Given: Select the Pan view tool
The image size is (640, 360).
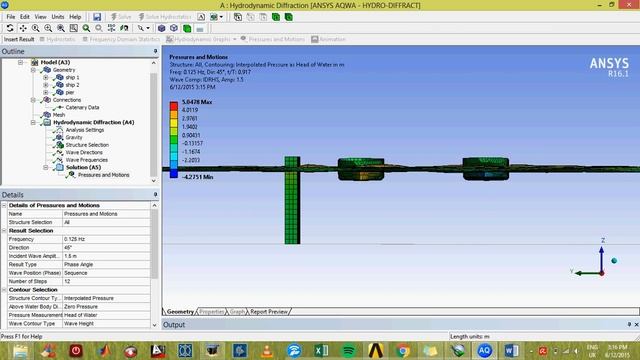Looking at the screenshot, I should pos(23,28).
